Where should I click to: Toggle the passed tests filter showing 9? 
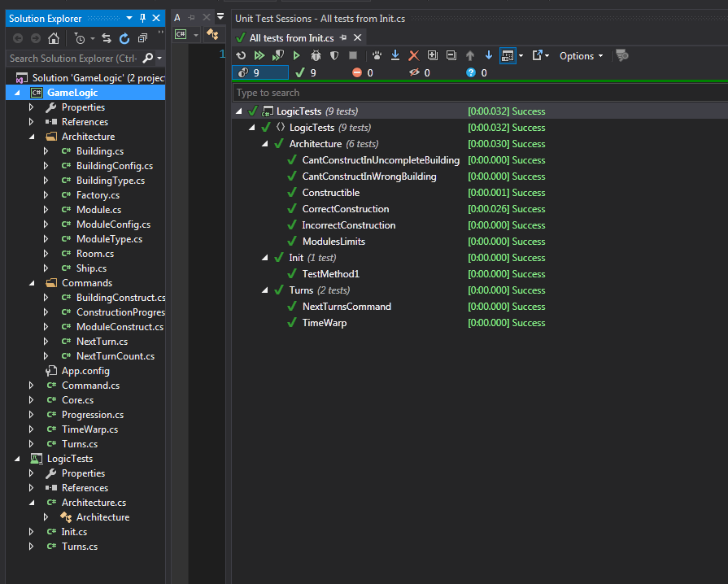[304, 72]
